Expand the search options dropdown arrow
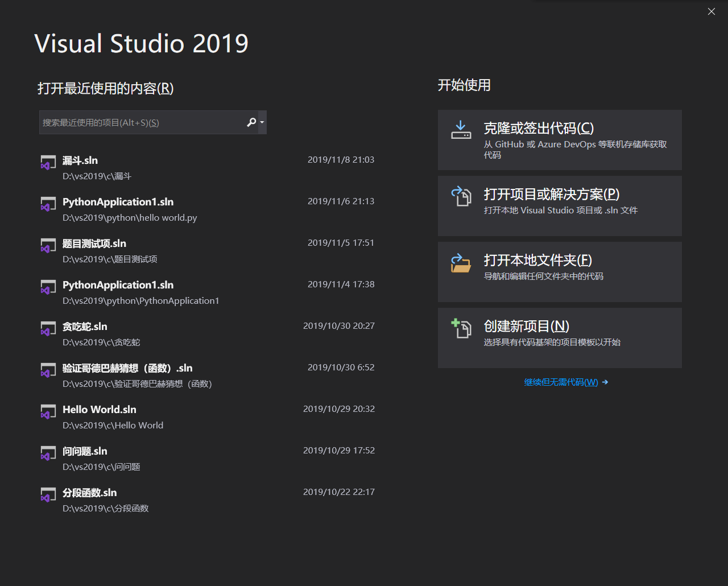728x586 pixels. tap(262, 122)
